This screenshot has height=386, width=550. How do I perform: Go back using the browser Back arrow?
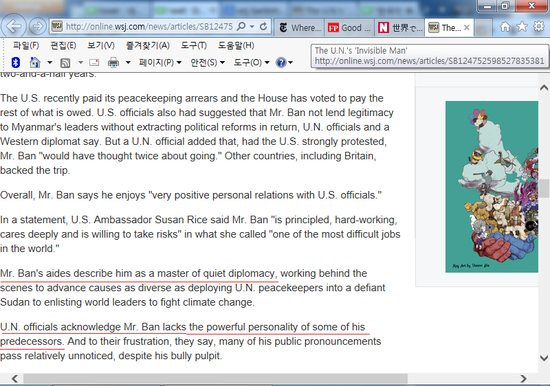tap(13, 26)
